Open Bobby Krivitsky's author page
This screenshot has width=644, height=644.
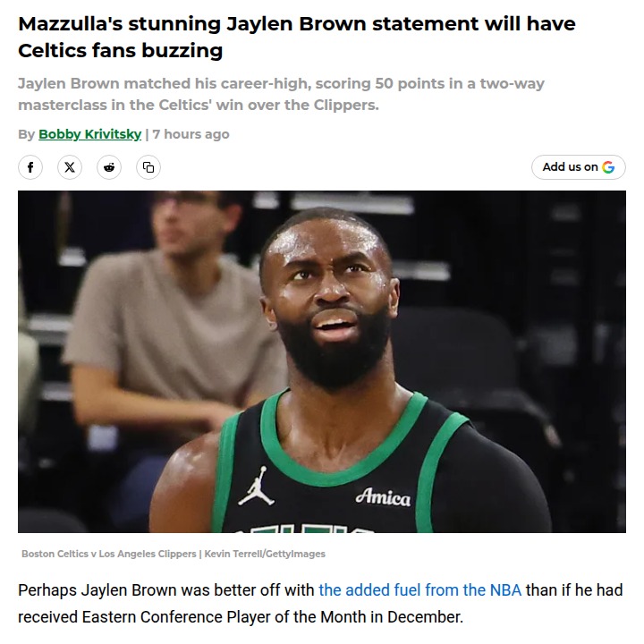click(90, 134)
